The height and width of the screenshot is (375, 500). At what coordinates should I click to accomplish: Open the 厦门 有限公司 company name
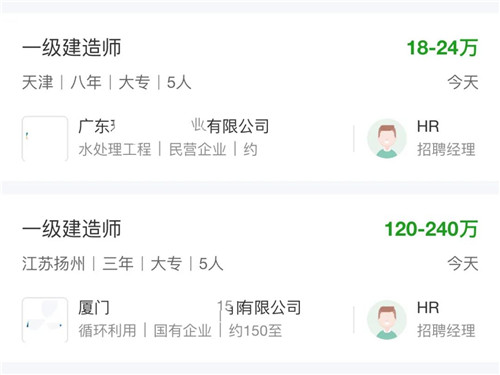pos(190,308)
